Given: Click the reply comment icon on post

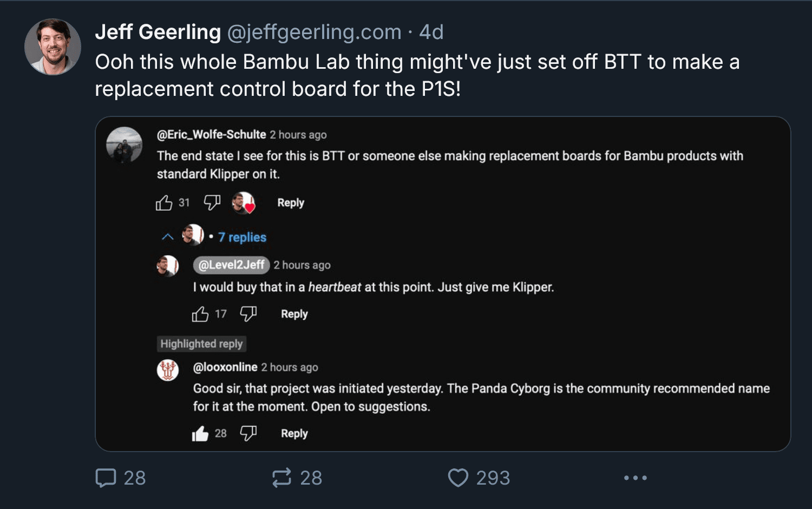Looking at the screenshot, I should click(x=106, y=478).
